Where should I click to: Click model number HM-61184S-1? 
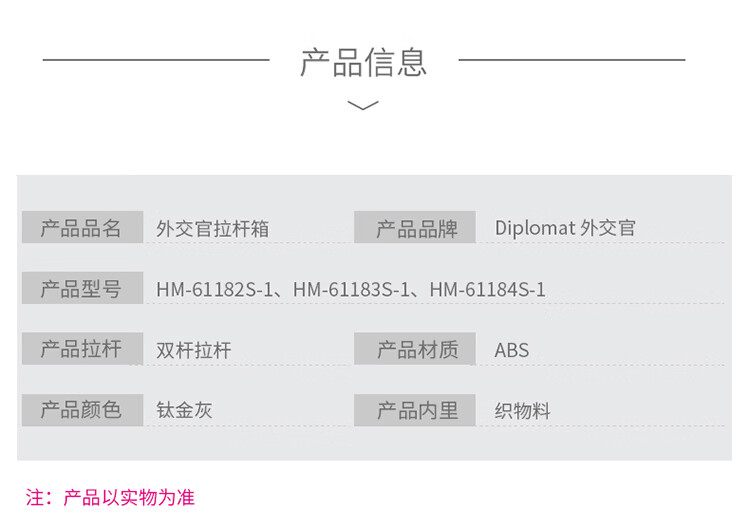pyautogui.click(x=490, y=290)
